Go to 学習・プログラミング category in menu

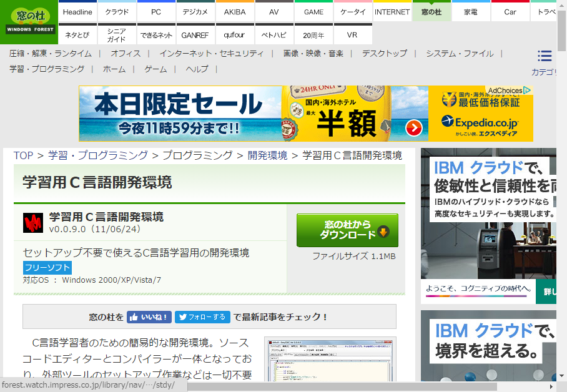[47, 69]
